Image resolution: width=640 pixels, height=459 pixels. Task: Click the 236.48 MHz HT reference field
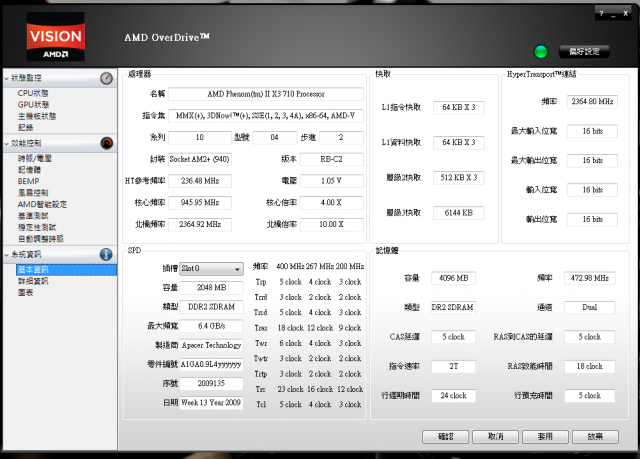click(x=200, y=181)
